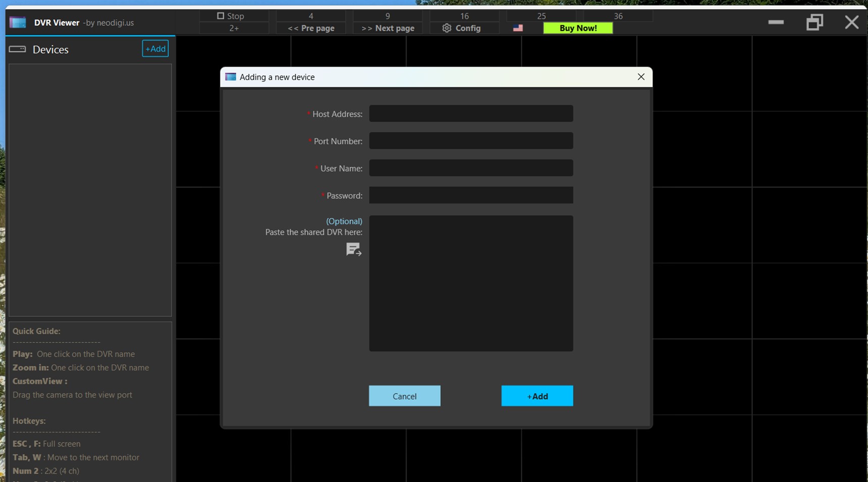Click into the Port Number field
The height and width of the screenshot is (482, 868).
471,141
